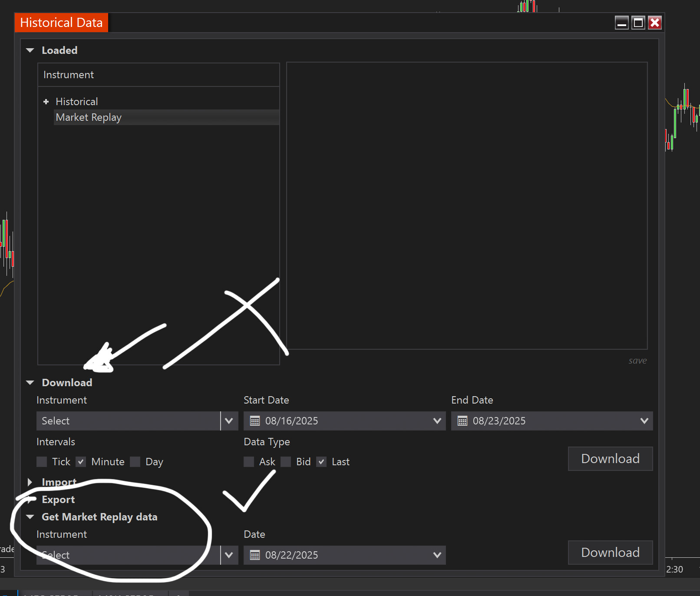Viewport: 700px width, 596px height.
Task: Click the save link below the panel
Action: pyautogui.click(x=637, y=361)
